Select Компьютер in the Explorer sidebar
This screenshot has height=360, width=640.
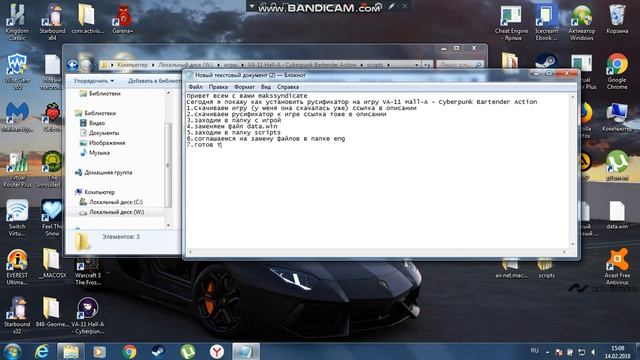pos(99,192)
